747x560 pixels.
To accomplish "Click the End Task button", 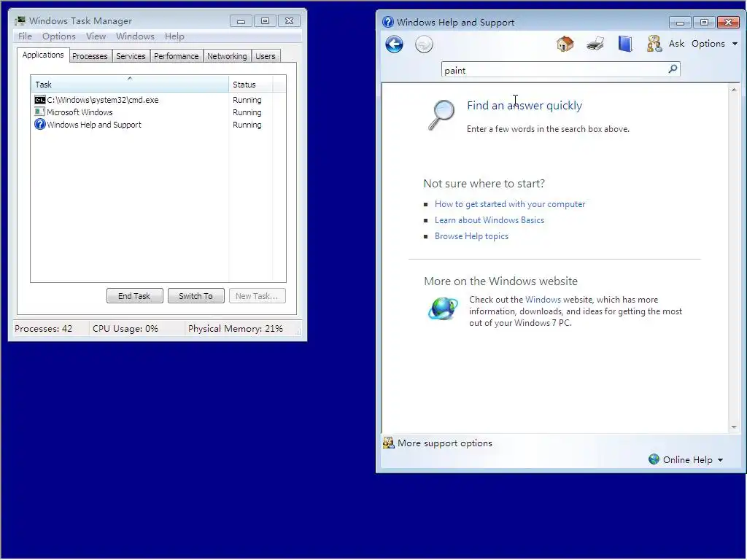I will click(134, 296).
